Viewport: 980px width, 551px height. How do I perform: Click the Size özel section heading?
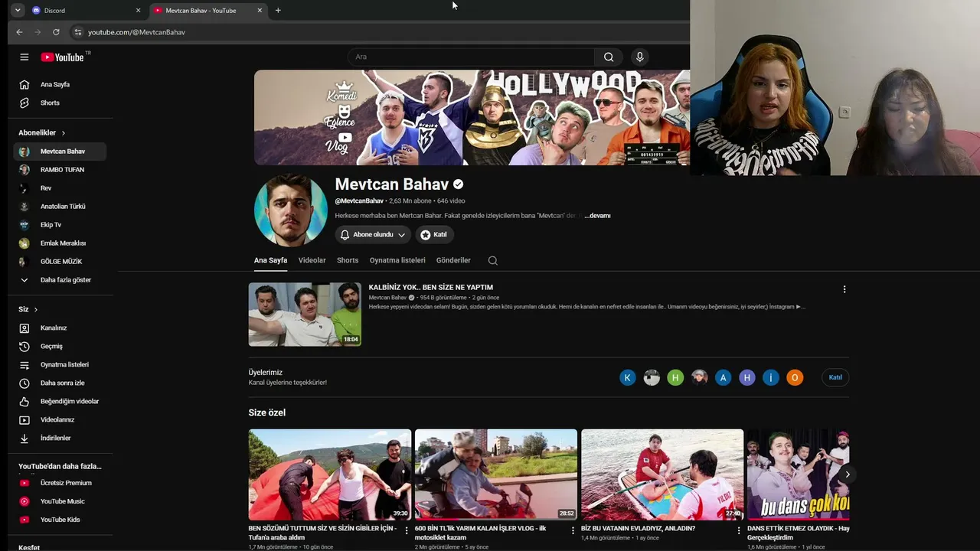[x=267, y=412]
